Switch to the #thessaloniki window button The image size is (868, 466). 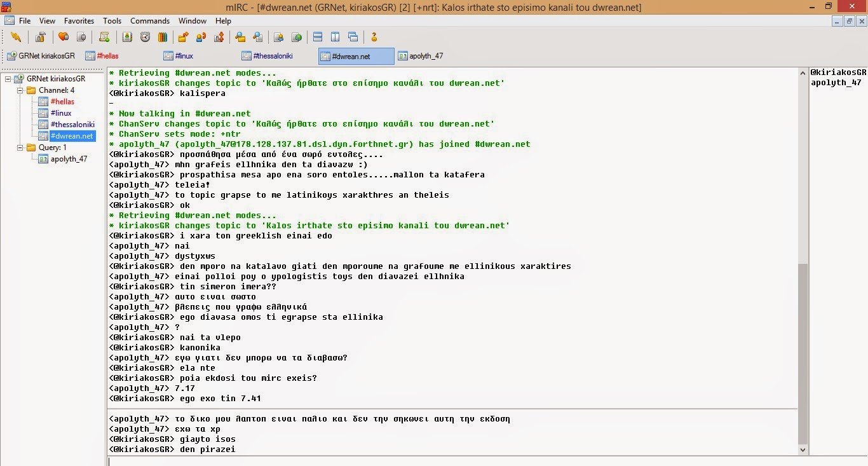(x=269, y=56)
